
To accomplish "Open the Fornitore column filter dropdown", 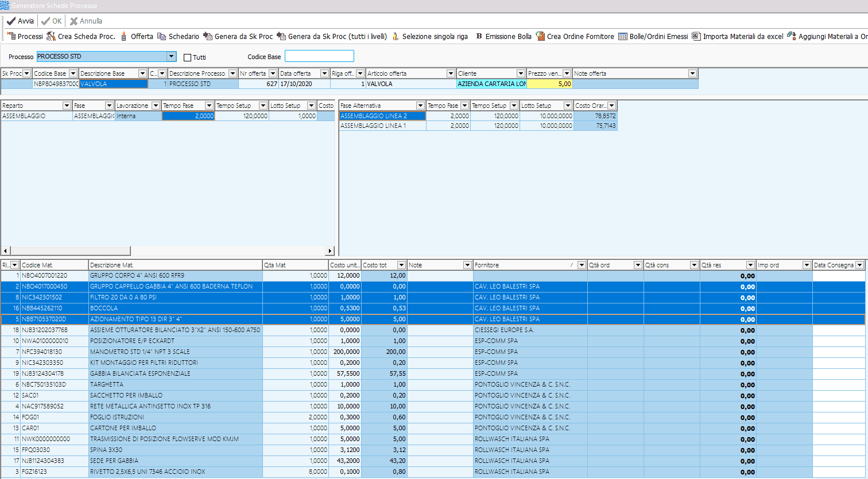I will pos(582,265).
